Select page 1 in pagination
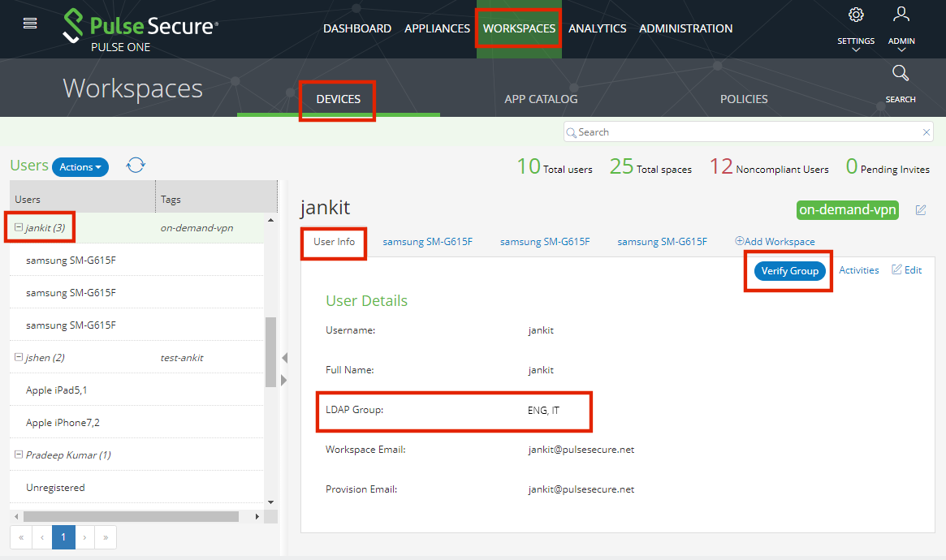946x560 pixels. click(63, 537)
